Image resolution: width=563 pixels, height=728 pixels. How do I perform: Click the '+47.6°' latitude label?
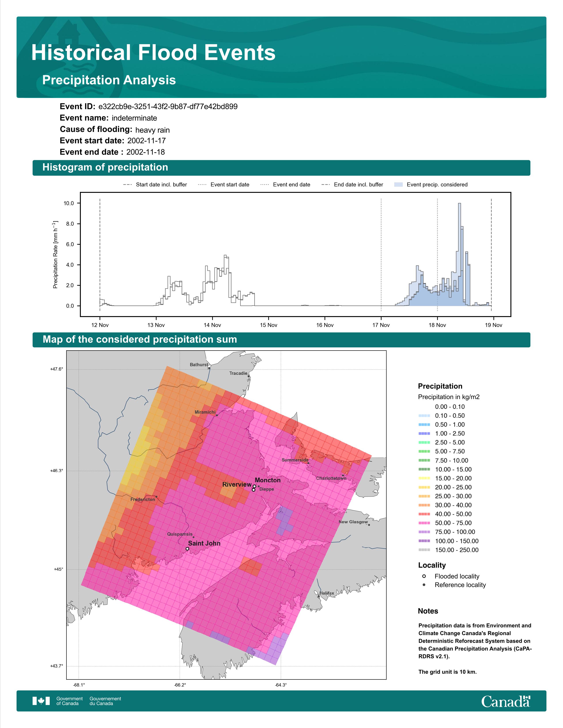(x=56, y=369)
